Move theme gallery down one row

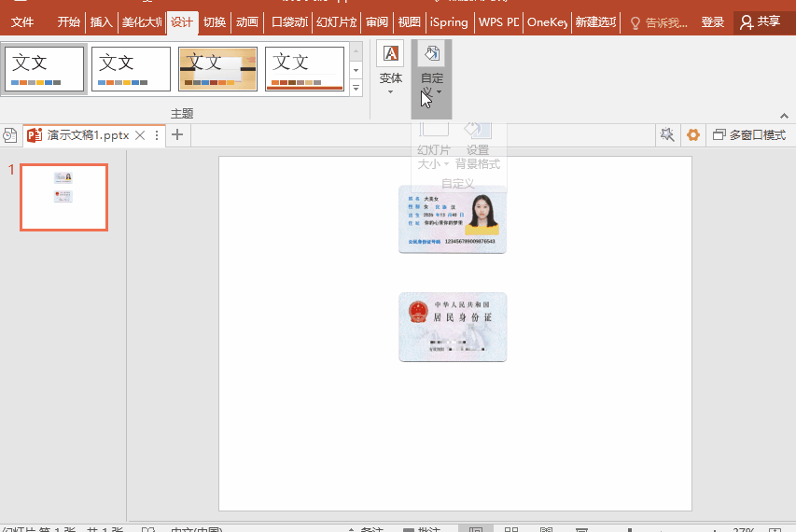click(x=356, y=70)
